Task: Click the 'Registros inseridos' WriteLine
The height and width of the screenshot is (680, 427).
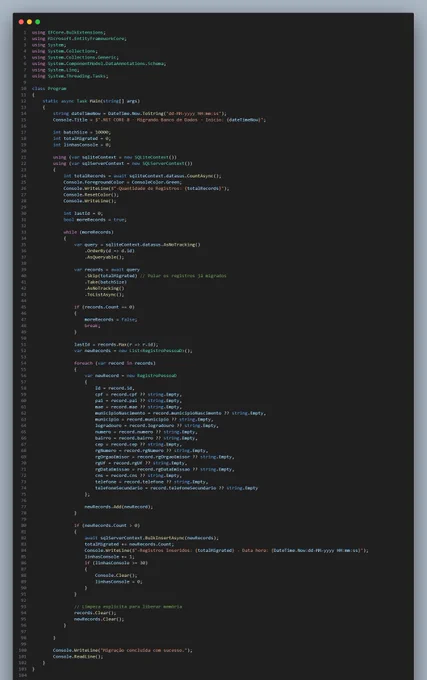Action: click(227, 551)
